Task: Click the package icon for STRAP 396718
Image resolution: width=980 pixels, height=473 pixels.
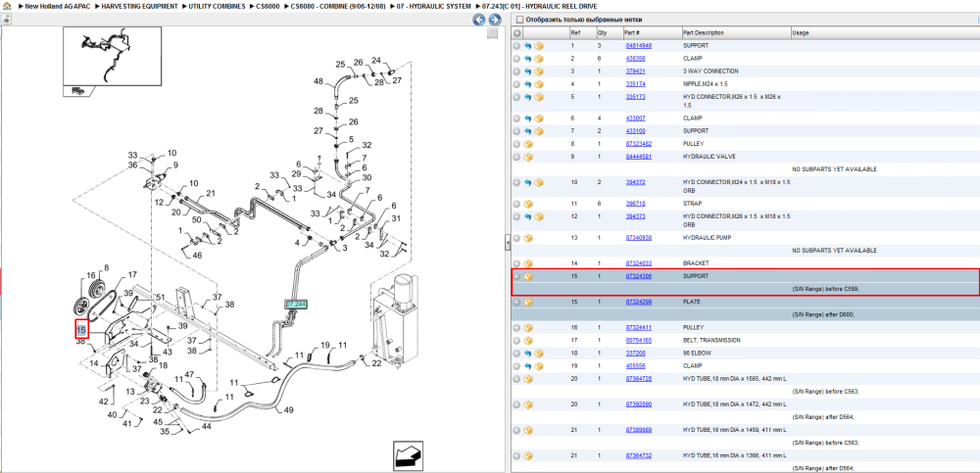Action: 527,203
